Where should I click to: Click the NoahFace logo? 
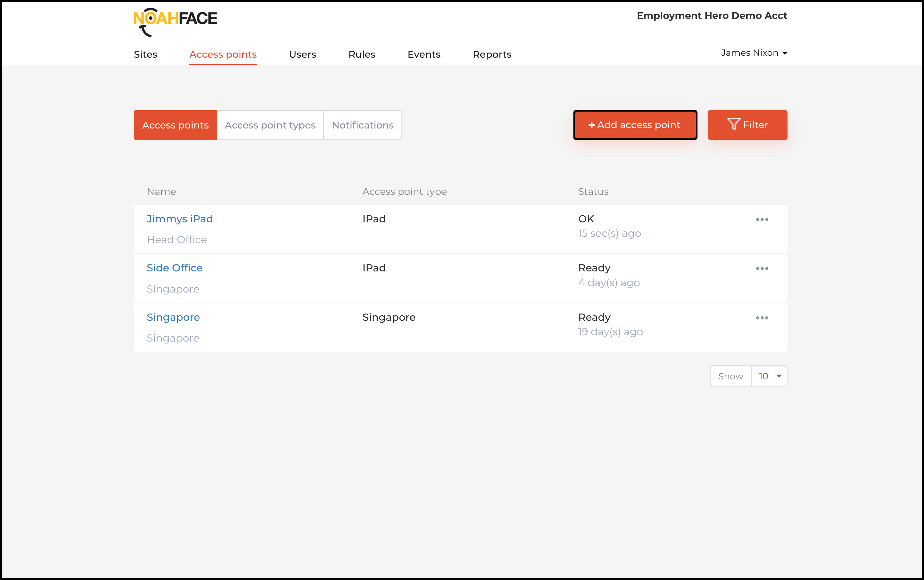(175, 22)
